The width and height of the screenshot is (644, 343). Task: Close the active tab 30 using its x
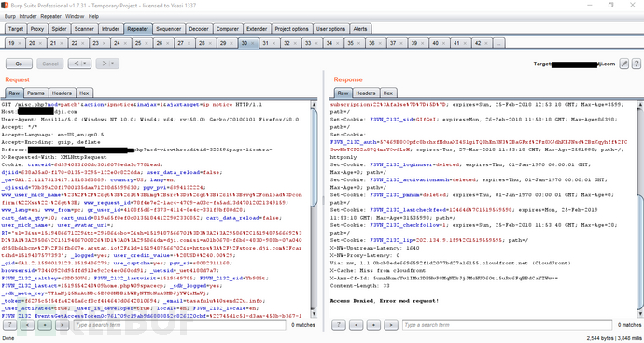(x=253, y=43)
